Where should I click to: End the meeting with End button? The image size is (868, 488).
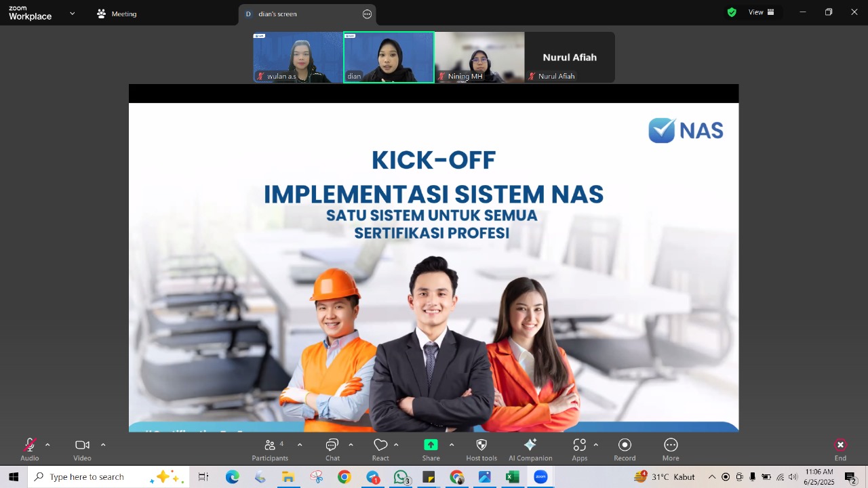840,449
